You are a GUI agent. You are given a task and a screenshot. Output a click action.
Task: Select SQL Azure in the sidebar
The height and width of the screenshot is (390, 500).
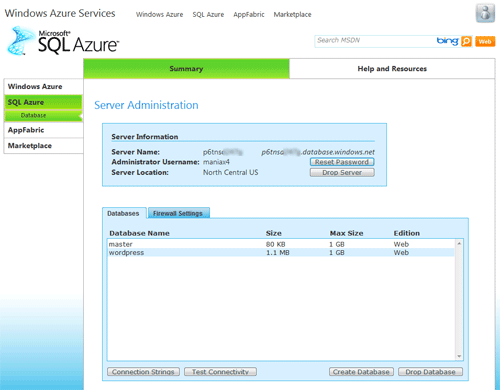43,102
